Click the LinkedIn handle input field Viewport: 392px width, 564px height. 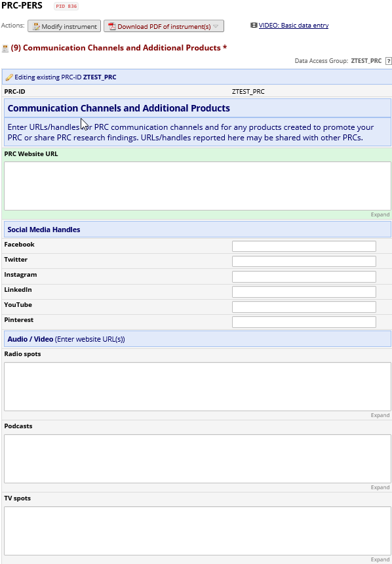coord(304,292)
